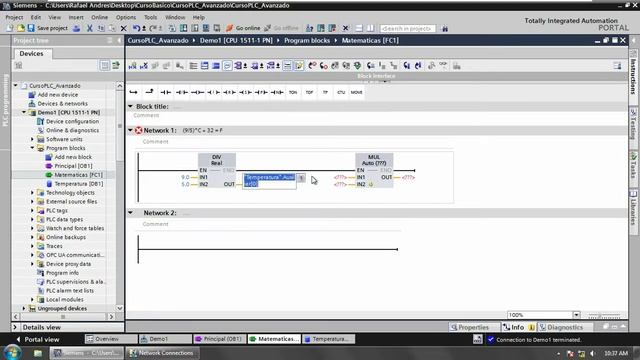Insert a CTU counter instruction
The width and height of the screenshot is (640, 360).
click(341, 93)
